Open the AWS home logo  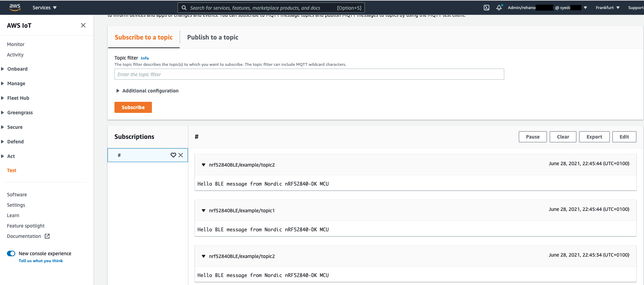tap(15, 7)
